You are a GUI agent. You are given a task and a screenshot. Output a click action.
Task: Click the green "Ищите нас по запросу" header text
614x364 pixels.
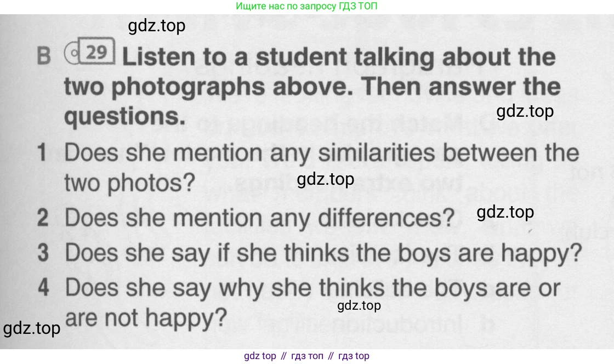pyautogui.click(x=306, y=7)
